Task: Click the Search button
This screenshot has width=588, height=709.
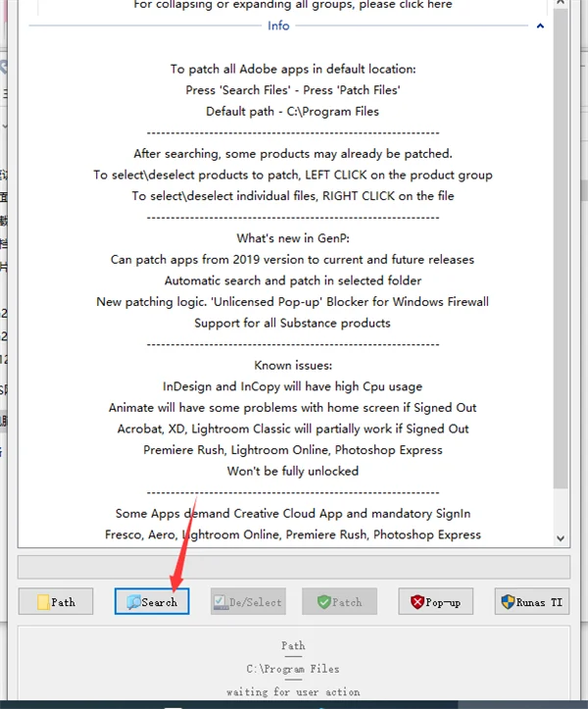Action: [152, 601]
